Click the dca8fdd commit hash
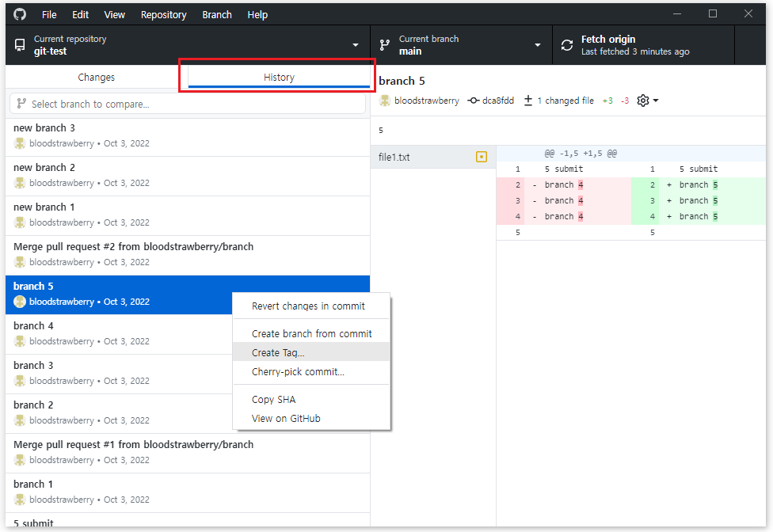 (x=498, y=101)
